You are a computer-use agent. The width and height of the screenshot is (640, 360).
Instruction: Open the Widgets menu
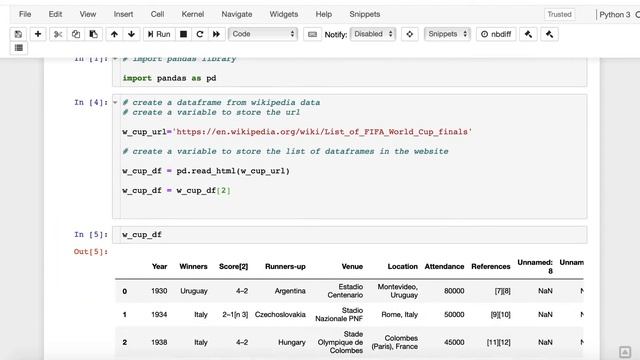(x=284, y=14)
